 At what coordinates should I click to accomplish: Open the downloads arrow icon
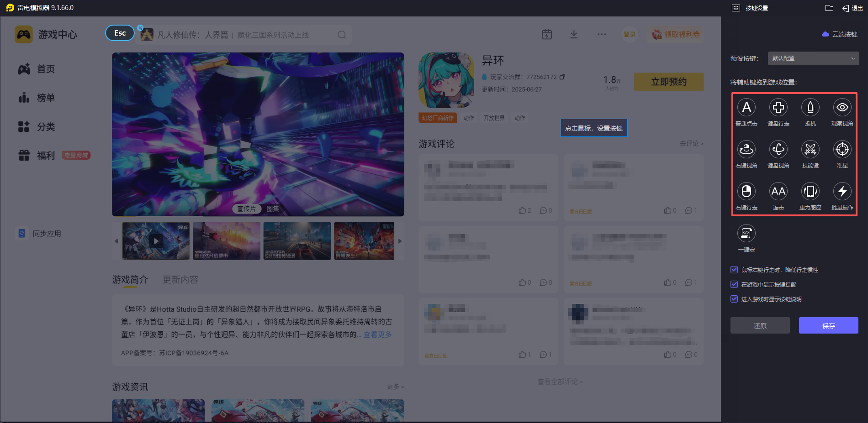(574, 34)
